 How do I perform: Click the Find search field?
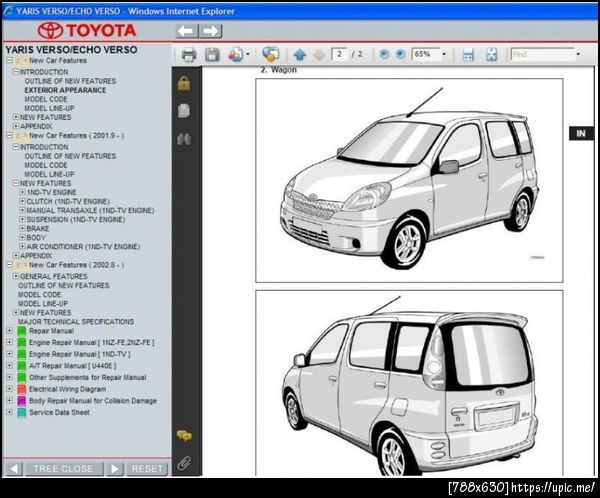pyautogui.click(x=542, y=54)
